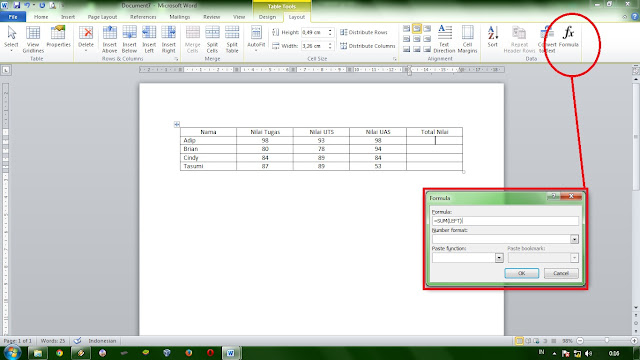640x360 pixels.
Task: Click the Sort icon in ribbon
Action: 493,37
